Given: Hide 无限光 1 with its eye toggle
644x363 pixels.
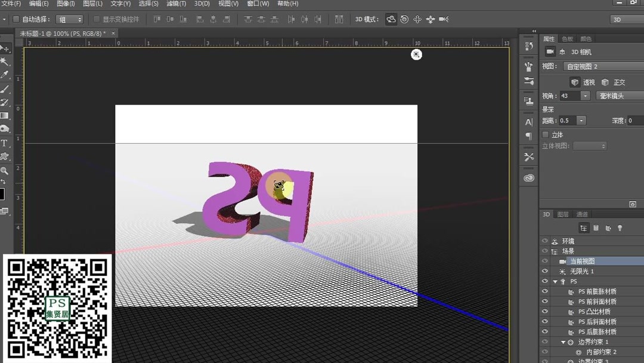Looking at the screenshot, I should (545, 271).
